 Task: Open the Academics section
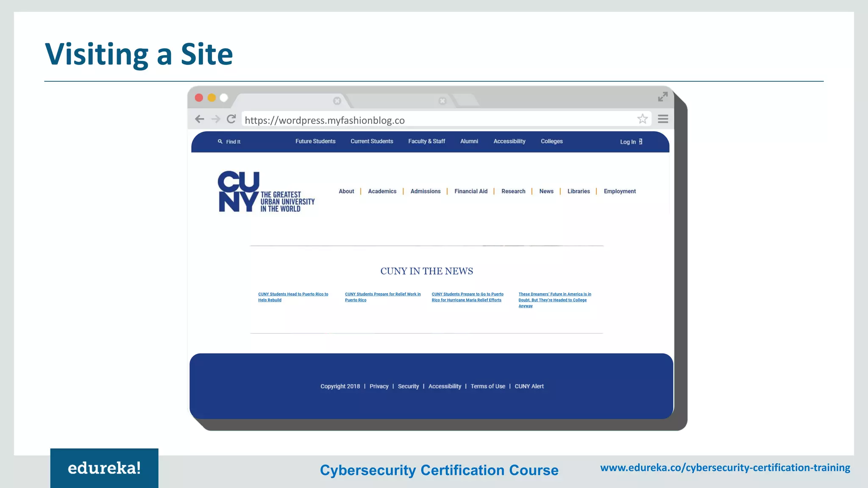[382, 191]
